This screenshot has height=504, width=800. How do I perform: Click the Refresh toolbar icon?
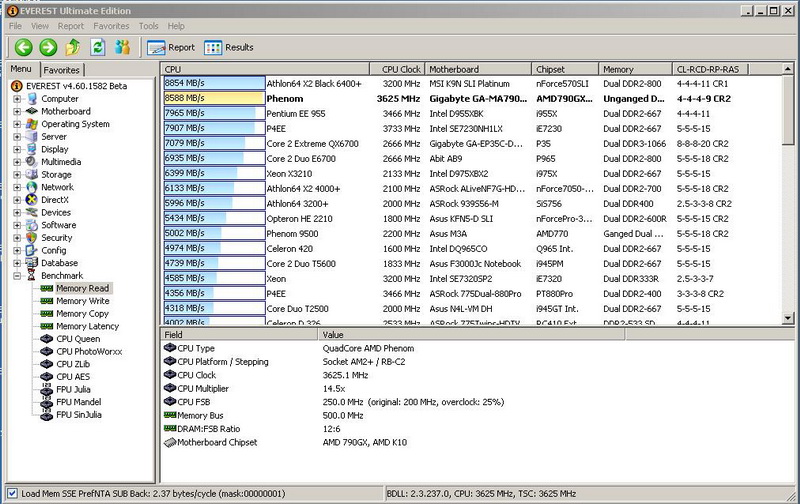coord(98,47)
